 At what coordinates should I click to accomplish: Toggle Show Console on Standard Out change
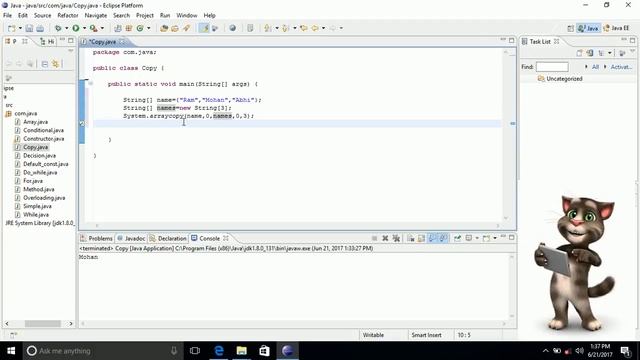tap(433, 238)
